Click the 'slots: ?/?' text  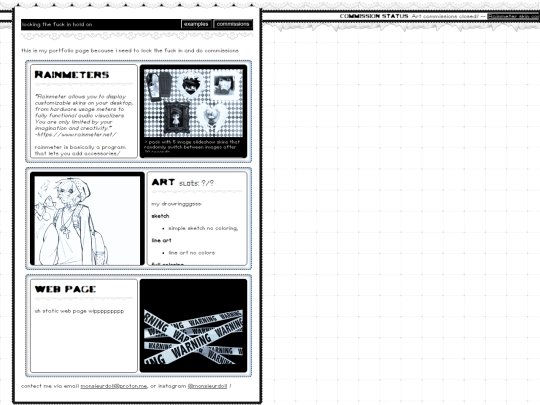(196, 183)
